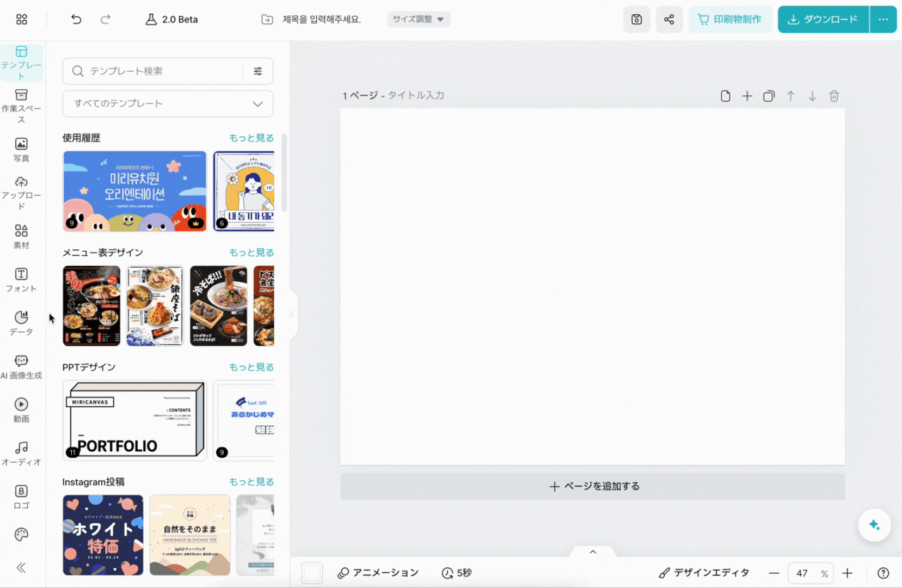The image size is (902, 588).
Task: Expand the すべてのテンプレート dropdown
Action: point(167,103)
